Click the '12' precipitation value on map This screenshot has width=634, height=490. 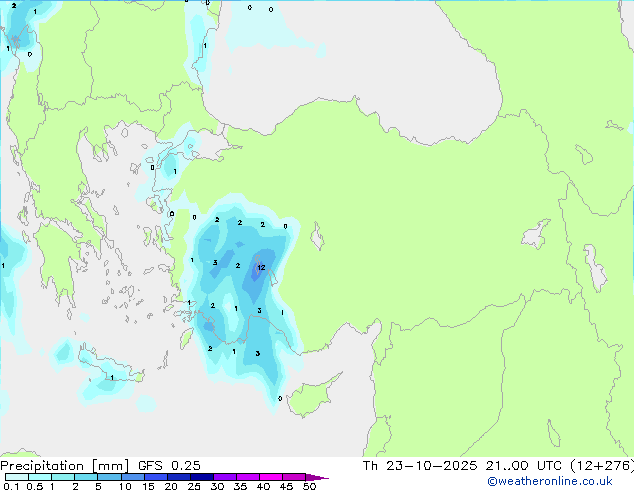[261, 267]
